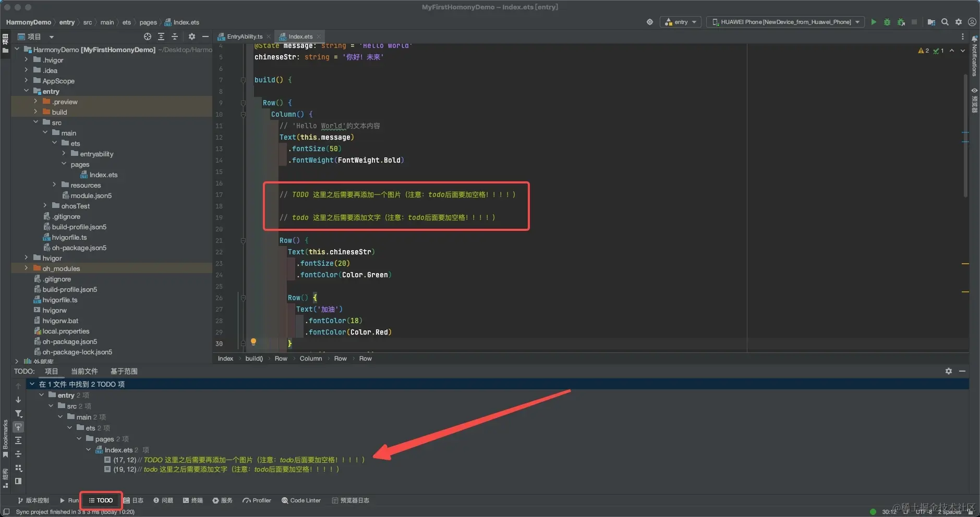This screenshot has height=517, width=980.
Task: Toggle autoscroll to source in TODO panel
Action: click(18, 427)
